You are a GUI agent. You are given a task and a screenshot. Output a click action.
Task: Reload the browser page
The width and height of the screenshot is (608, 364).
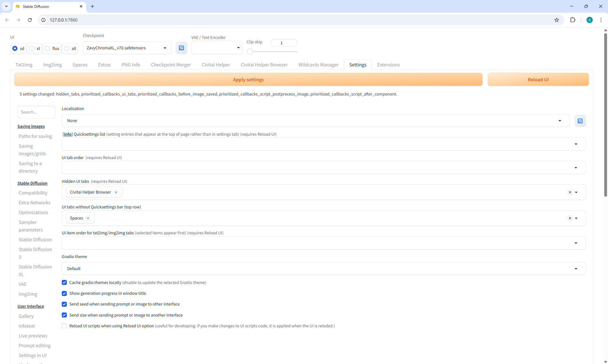(x=30, y=20)
